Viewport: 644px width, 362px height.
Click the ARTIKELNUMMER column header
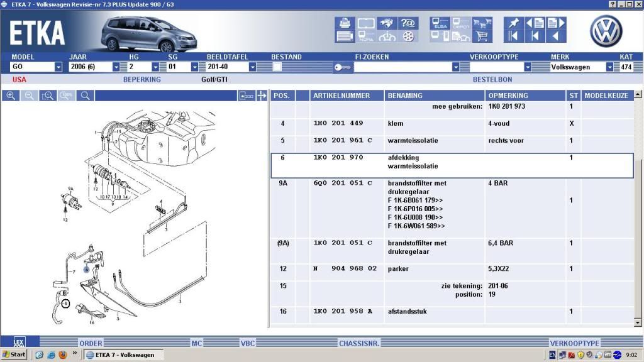click(347, 96)
